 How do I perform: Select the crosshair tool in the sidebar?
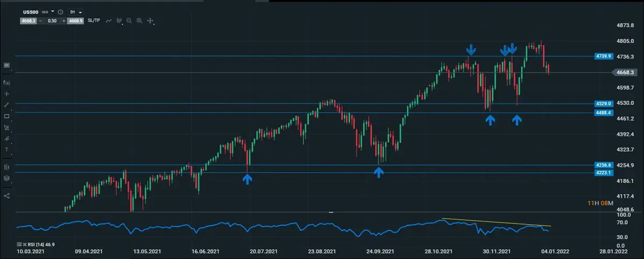tap(7, 94)
